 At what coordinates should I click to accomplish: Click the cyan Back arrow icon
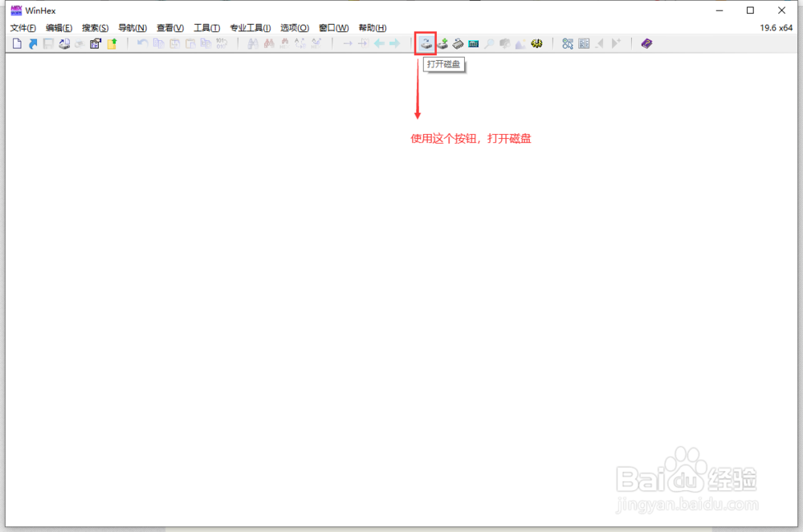pyautogui.click(x=379, y=44)
